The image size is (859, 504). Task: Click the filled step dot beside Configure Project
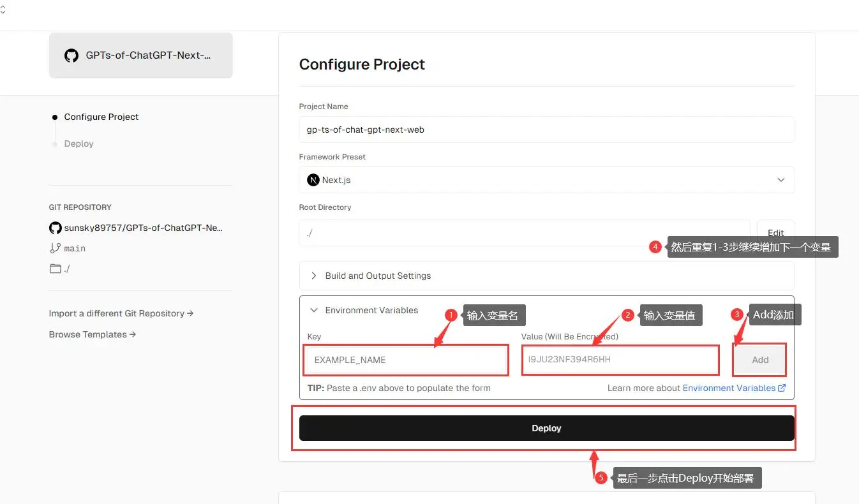[54, 117]
